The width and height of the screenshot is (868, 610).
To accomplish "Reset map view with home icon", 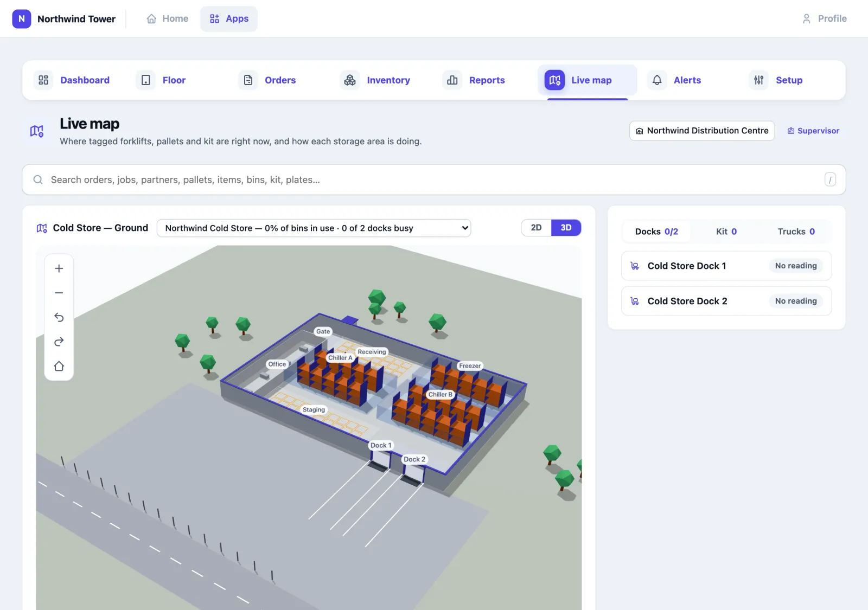I will pos(59,366).
